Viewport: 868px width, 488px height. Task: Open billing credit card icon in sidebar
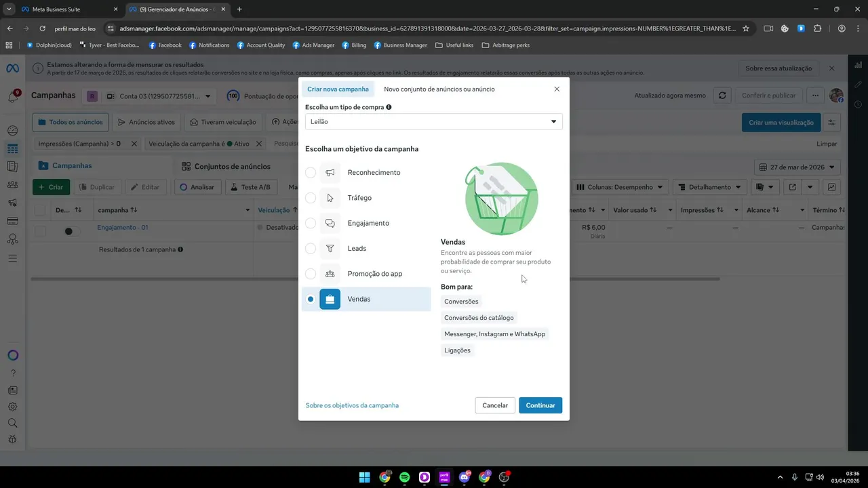(x=12, y=221)
